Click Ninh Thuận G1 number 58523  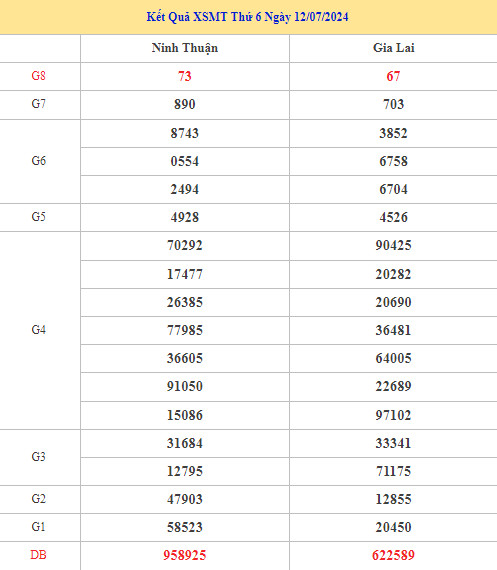click(185, 527)
